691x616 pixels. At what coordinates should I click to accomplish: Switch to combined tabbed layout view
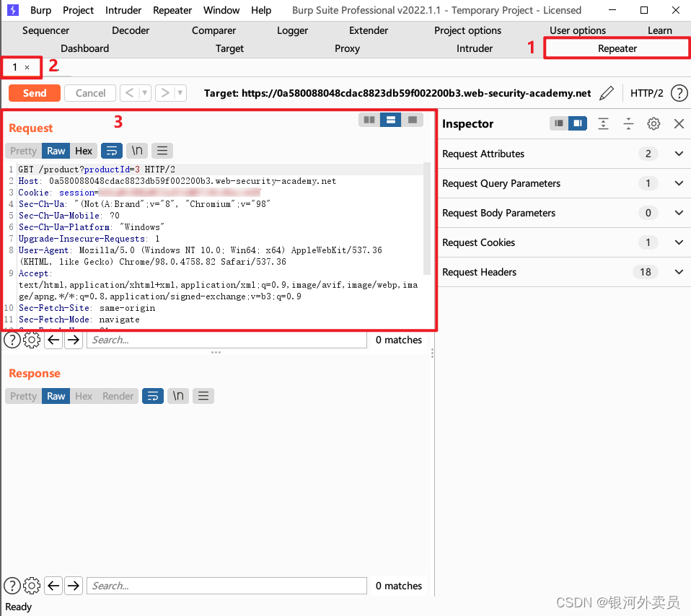pos(412,120)
